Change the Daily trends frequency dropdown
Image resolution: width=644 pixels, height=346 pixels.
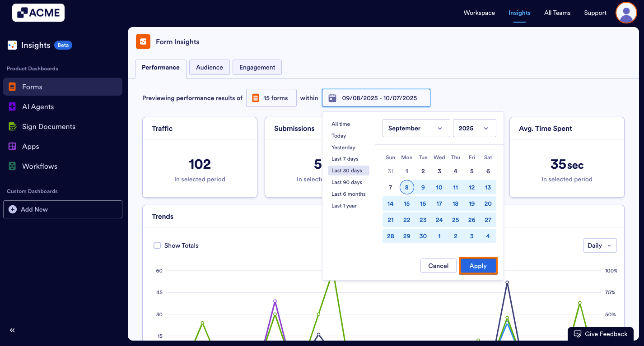[x=600, y=245]
